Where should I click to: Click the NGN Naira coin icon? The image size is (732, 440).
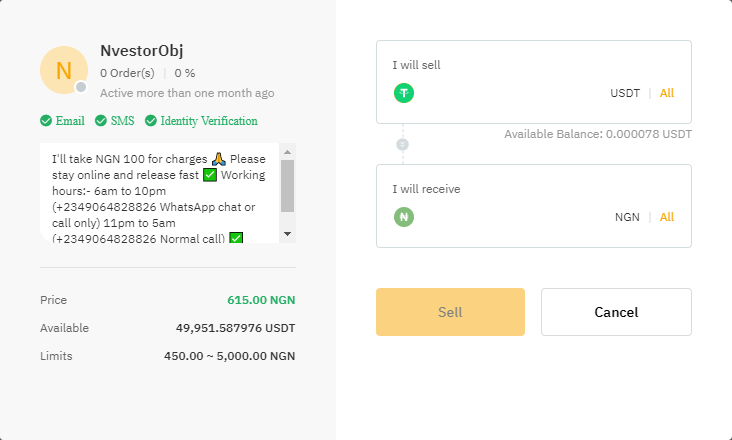point(404,217)
